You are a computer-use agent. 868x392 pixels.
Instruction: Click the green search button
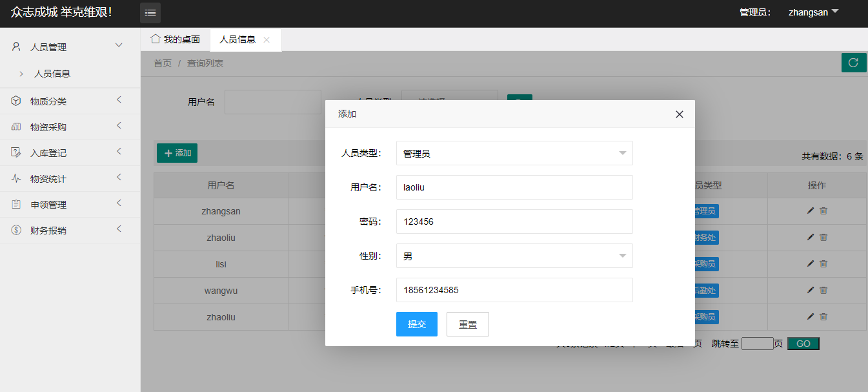click(x=520, y=98)
